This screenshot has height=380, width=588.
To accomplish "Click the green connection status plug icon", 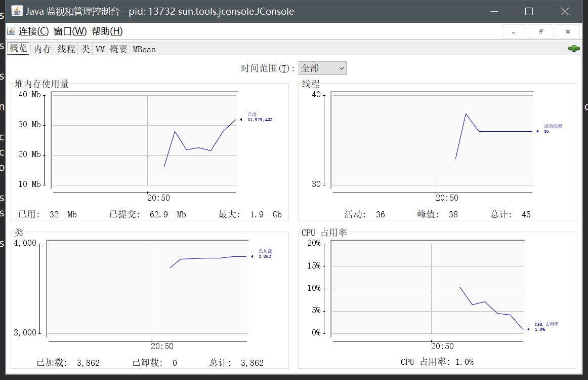I will click(x=574, y=48).
